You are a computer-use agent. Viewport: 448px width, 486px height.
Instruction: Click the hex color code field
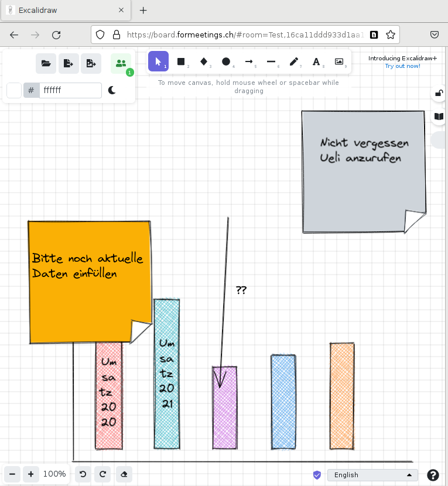70,90
